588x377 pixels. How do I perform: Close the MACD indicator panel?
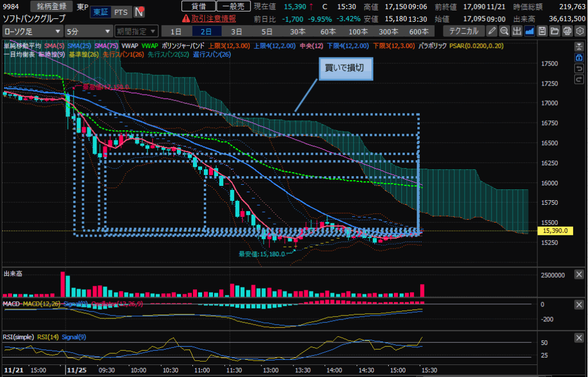pyautogui.click(x=579, y=305)
